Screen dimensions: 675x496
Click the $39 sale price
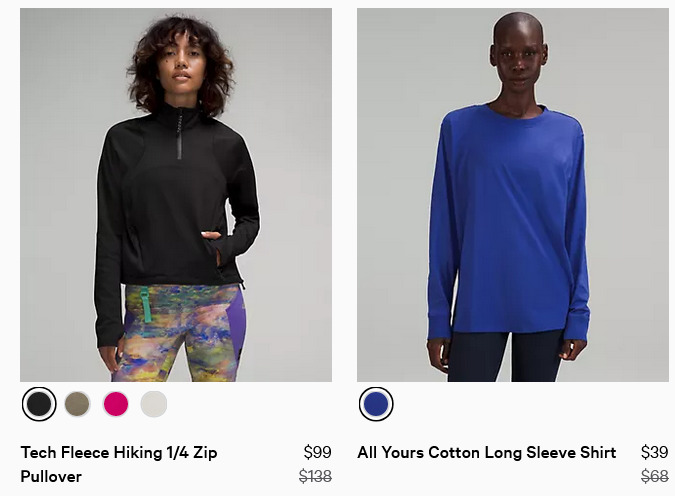[654, 452]
